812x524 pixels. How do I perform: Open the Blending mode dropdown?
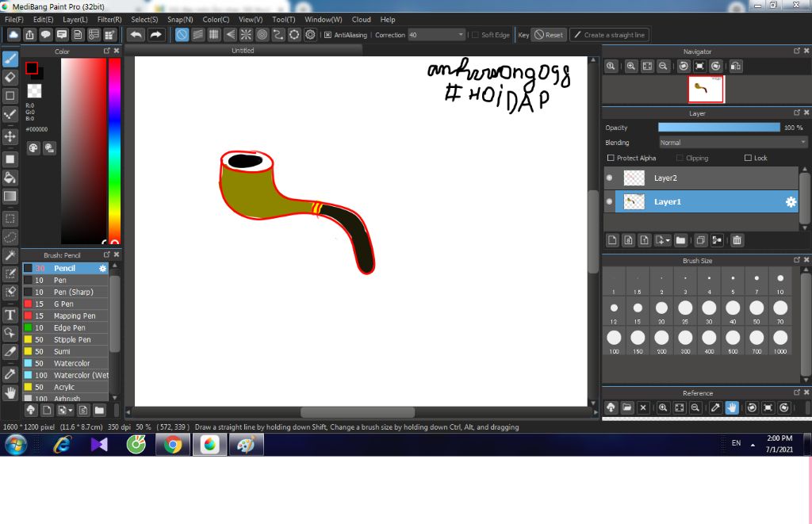(733, 143)
